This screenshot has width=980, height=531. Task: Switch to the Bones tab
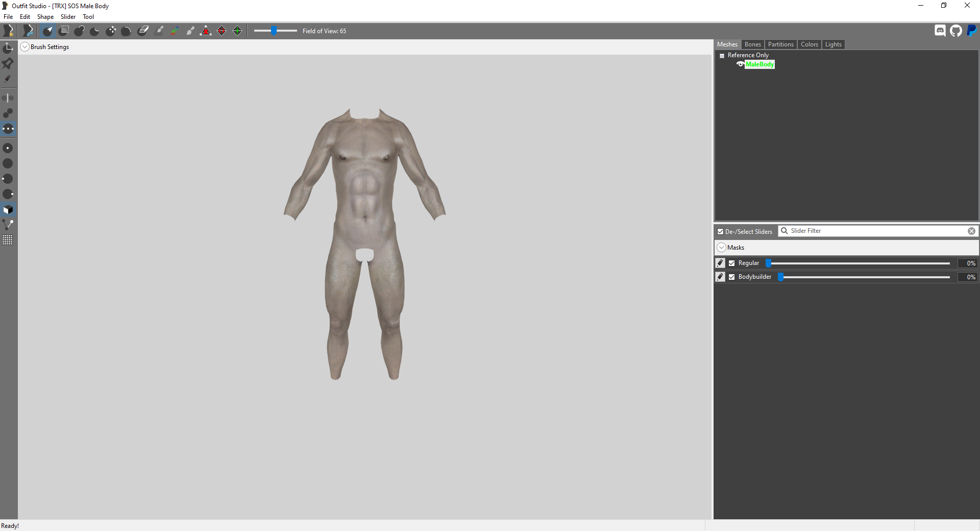click(x=753, y=44)
